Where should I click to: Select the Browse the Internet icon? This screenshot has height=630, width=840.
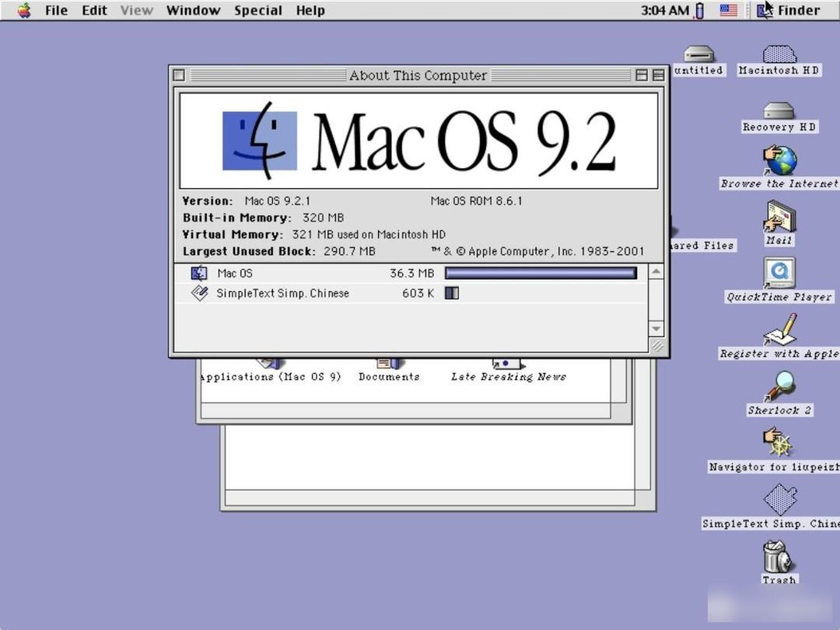pos(780,160)
